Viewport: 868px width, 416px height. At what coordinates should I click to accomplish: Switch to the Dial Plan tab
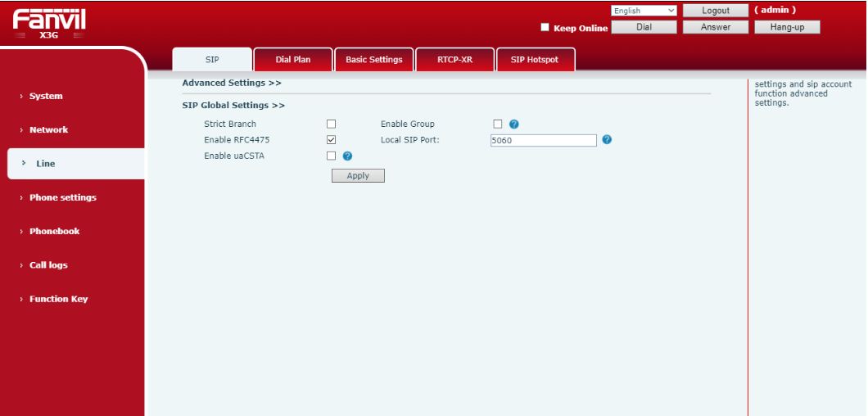[293, 60]
